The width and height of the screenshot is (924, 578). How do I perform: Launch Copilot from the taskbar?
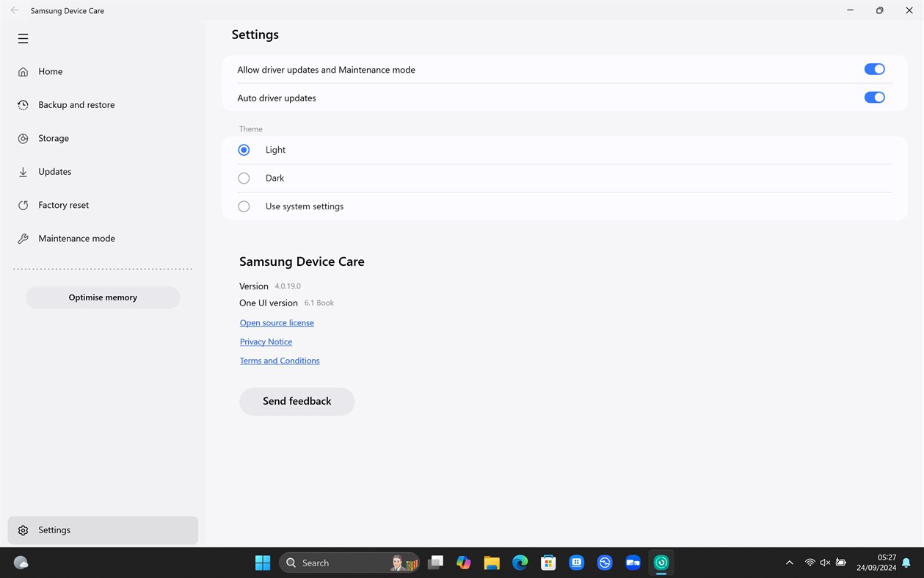[x=463, y=562]
